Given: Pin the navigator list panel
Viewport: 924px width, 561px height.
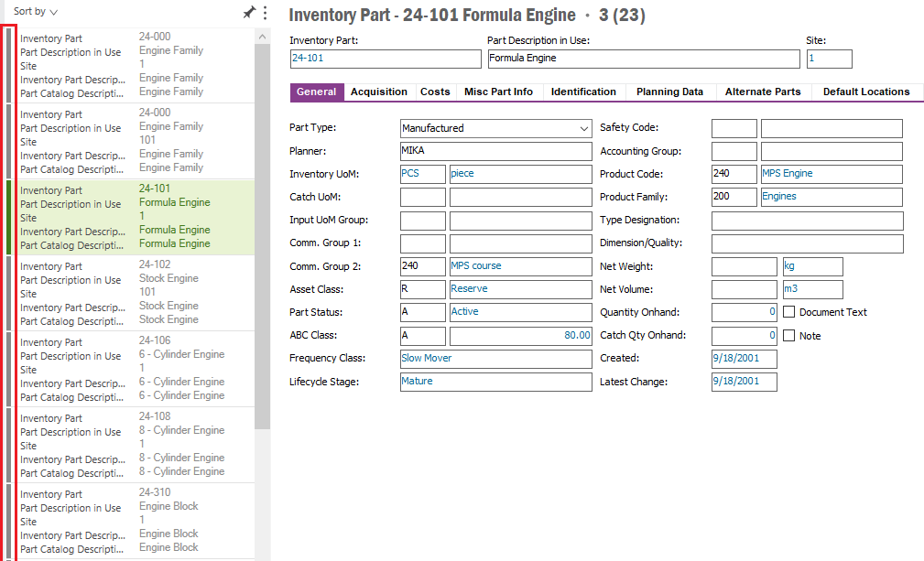Looking at the screenshot, I should 248,13.
